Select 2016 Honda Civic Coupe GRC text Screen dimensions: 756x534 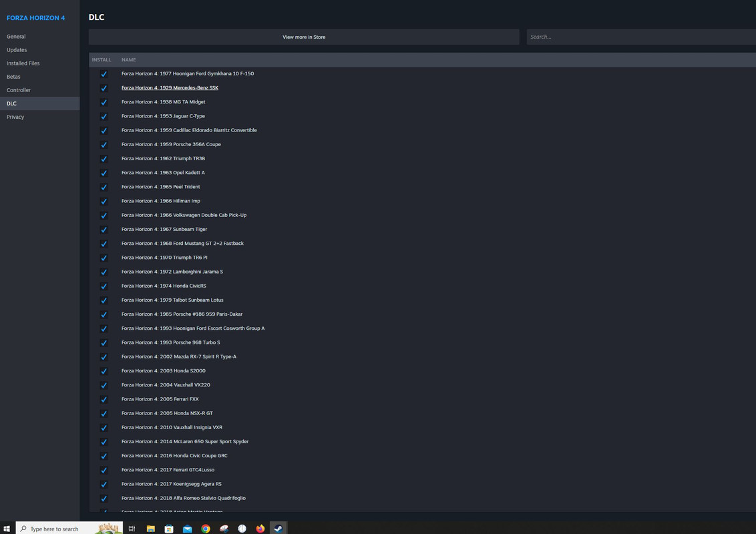pos(174,455)
